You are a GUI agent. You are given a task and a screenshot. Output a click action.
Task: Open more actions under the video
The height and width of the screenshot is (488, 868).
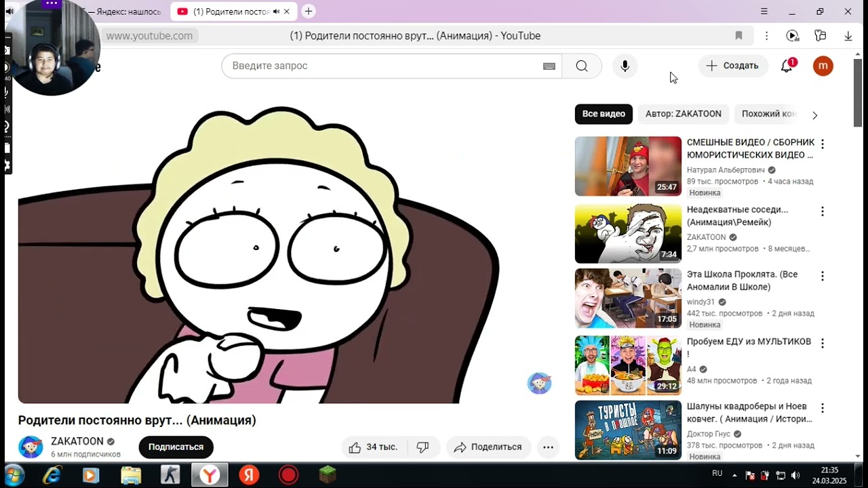point(548,447)
